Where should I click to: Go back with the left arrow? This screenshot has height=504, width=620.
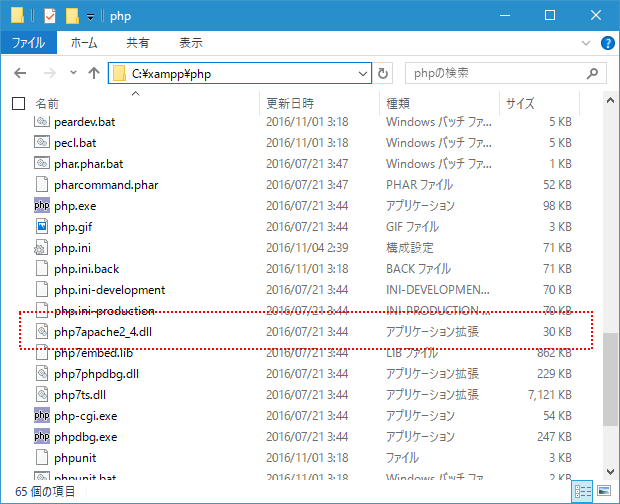click(x=20, y=73)
